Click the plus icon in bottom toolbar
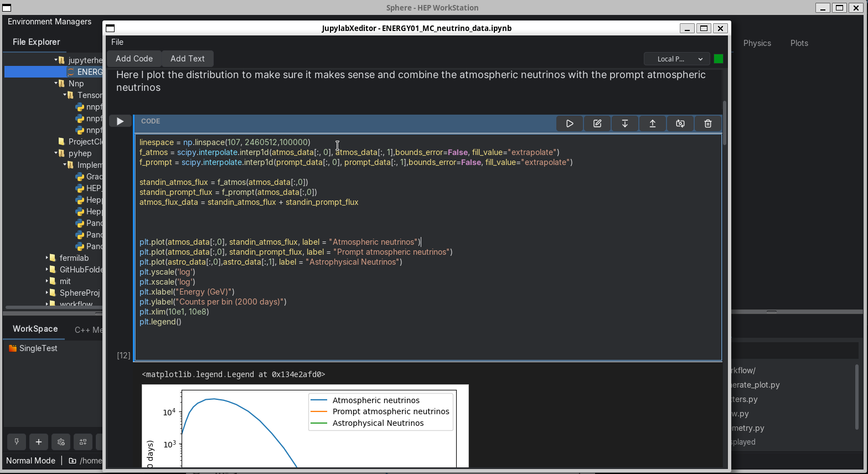Image resolution: width=868 pixels, height=474 pixels. (x=39, y=442)
